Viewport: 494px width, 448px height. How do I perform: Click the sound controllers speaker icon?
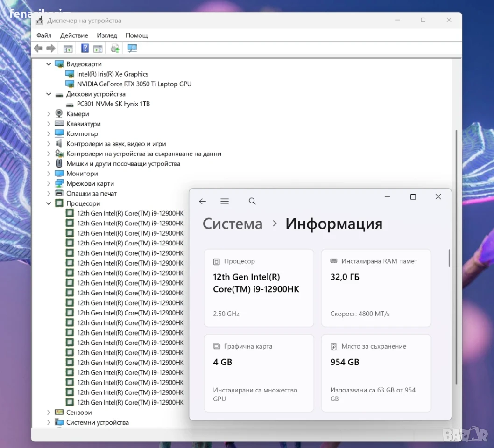tap(59, 144)
